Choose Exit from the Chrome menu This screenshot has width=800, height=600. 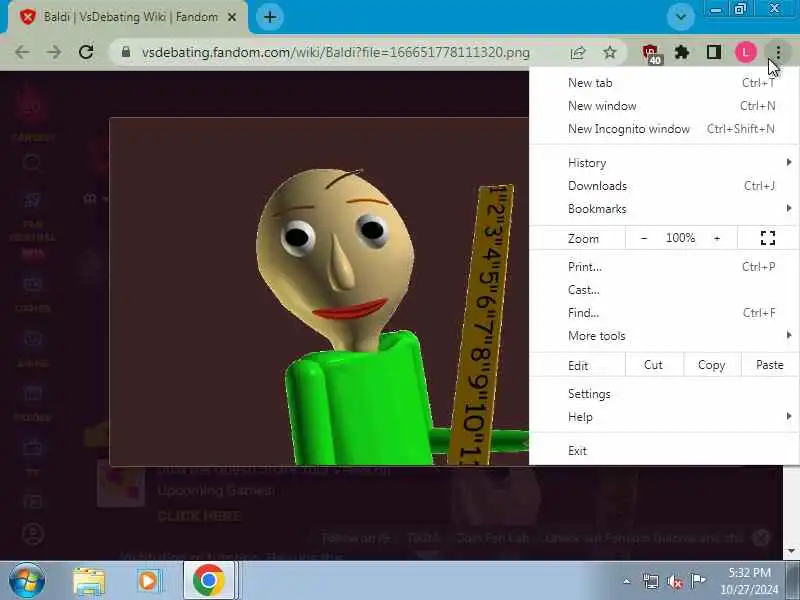point(664,451)
